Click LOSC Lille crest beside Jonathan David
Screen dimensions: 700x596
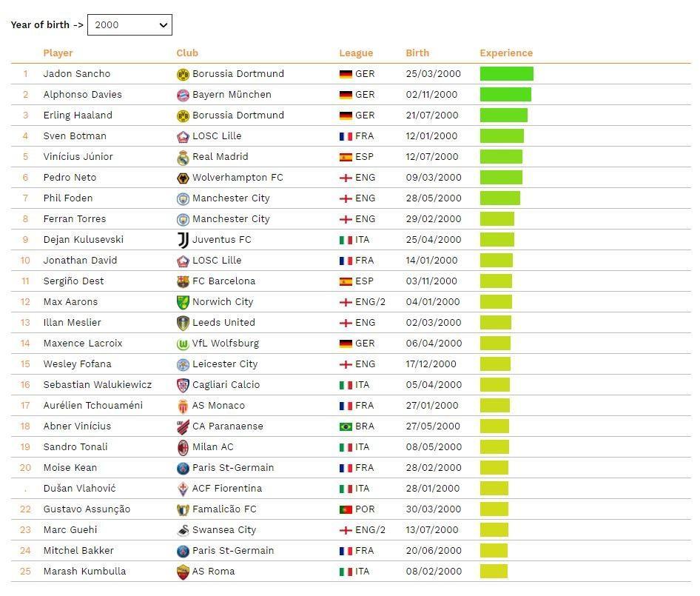point(183,261)
